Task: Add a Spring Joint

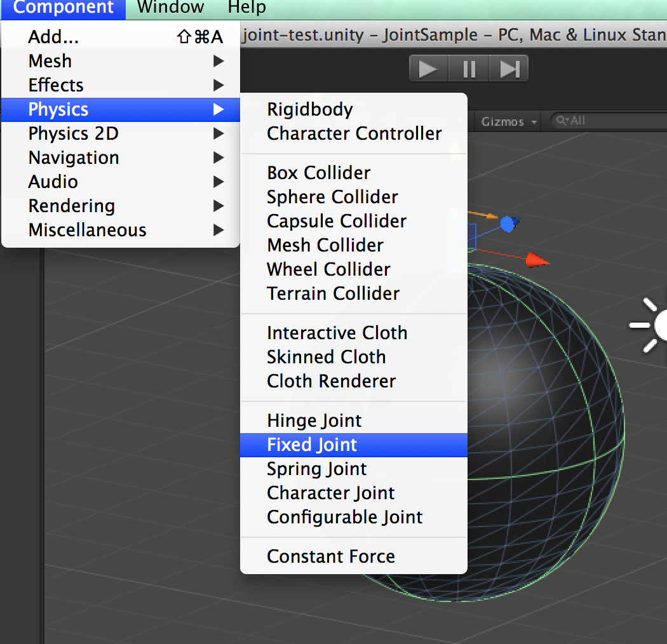Action: [x=353, y=469]
